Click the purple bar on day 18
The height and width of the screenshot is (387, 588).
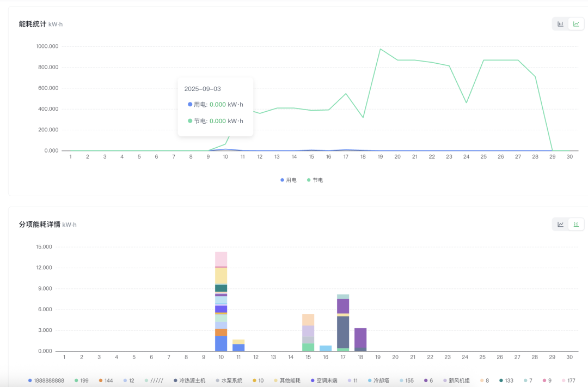[x=360, y=338]
